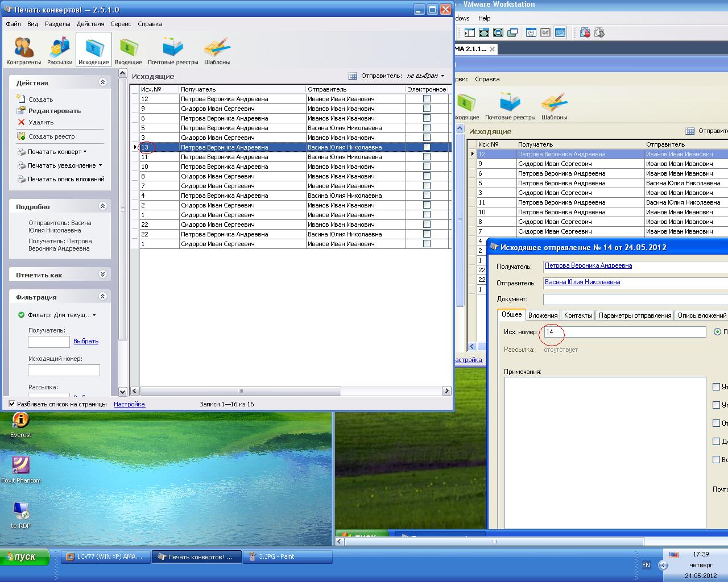Expand the Отметить как panel

pos(102,275)
